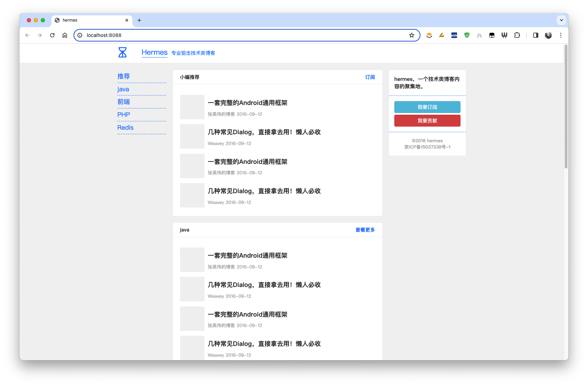Open the Tampermonkey extension
This screenshot has width=588, height=386.
point(492,35)
